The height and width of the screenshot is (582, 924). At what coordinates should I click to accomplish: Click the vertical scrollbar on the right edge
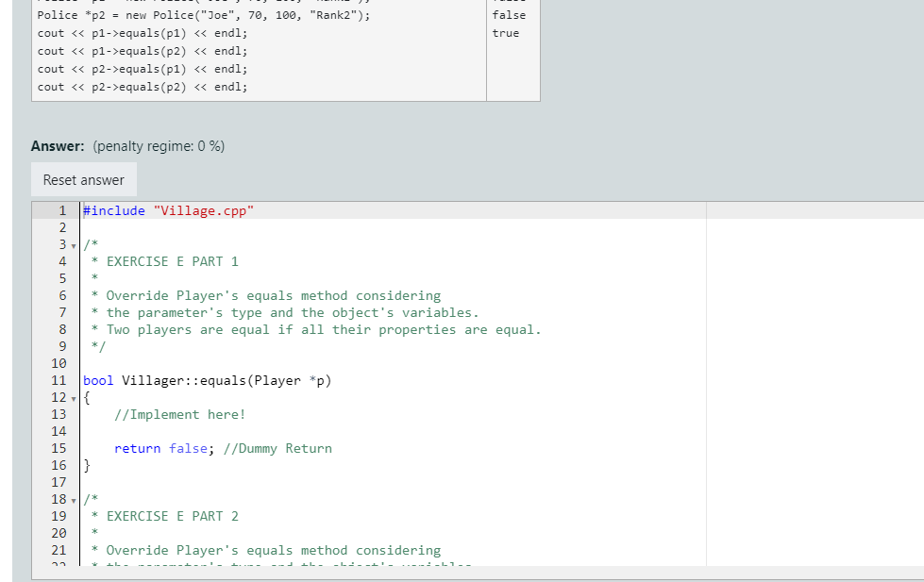[x=917, y=377]
